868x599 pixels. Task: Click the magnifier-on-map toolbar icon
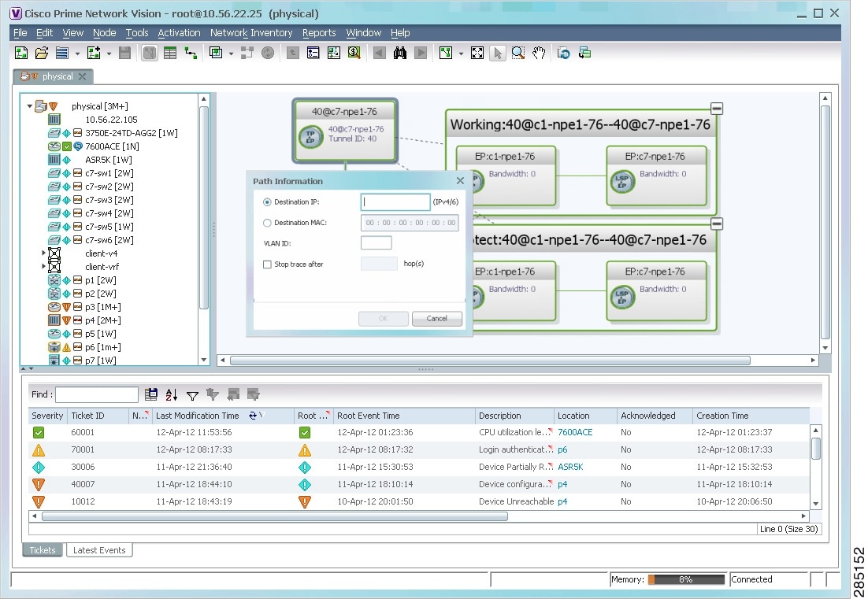(x=354, y=53)
